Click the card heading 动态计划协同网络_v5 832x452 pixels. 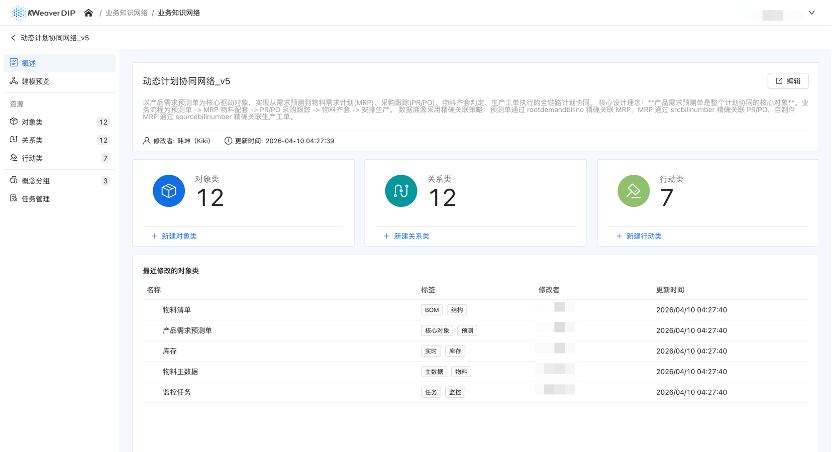pyautogui.click(x=186, y=81)
